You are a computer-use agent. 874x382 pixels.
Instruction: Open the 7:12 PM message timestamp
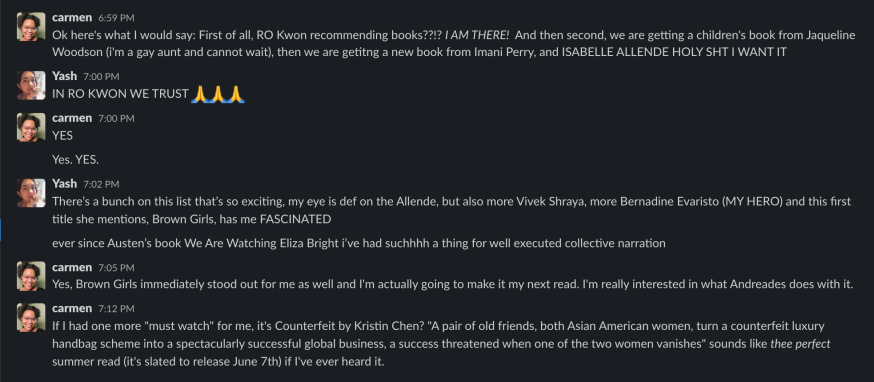(116, 309)
